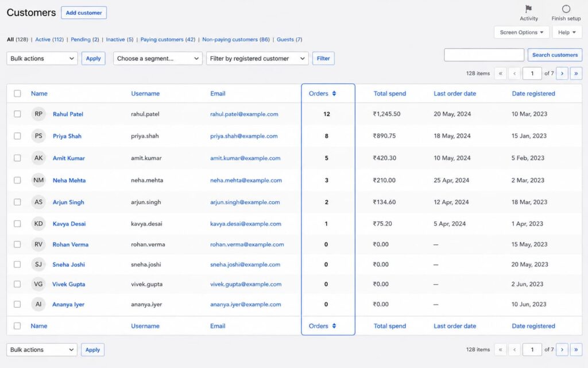Click Rahul Patel's RP avatar
The image size is (588, 368).
pos(38,114)
